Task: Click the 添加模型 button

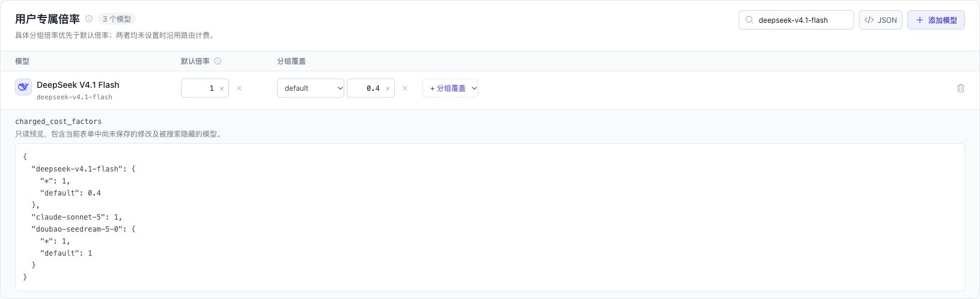Action: pos(936,20)
